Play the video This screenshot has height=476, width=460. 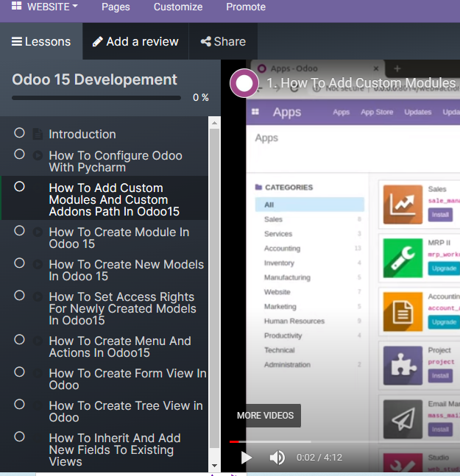(247, 458)
